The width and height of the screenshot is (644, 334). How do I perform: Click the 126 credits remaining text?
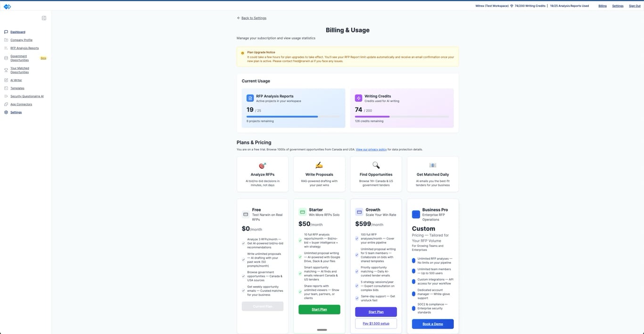coord(369,121)
